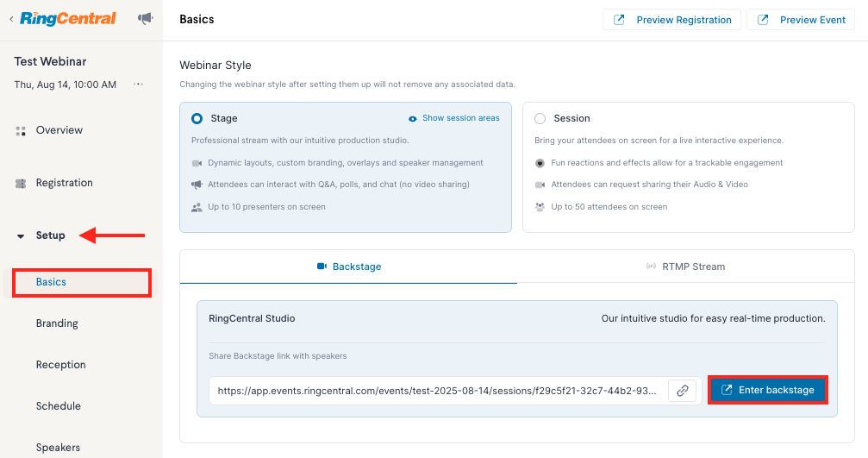Click external-link icon on Preview Event
This screenshot has width=868, height=458.
763,20
